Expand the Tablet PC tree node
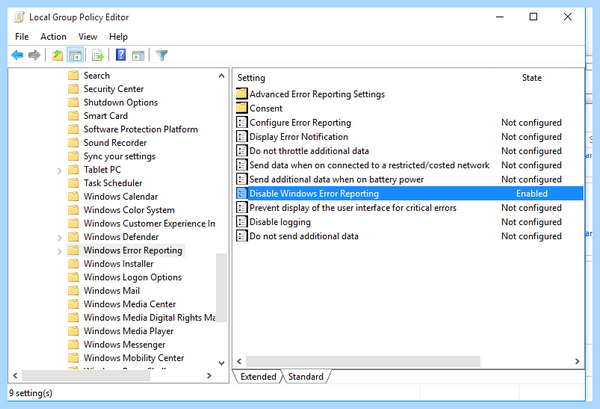This screenshot has height=409, width=600. pyautogui.click(x=59, y=170)
